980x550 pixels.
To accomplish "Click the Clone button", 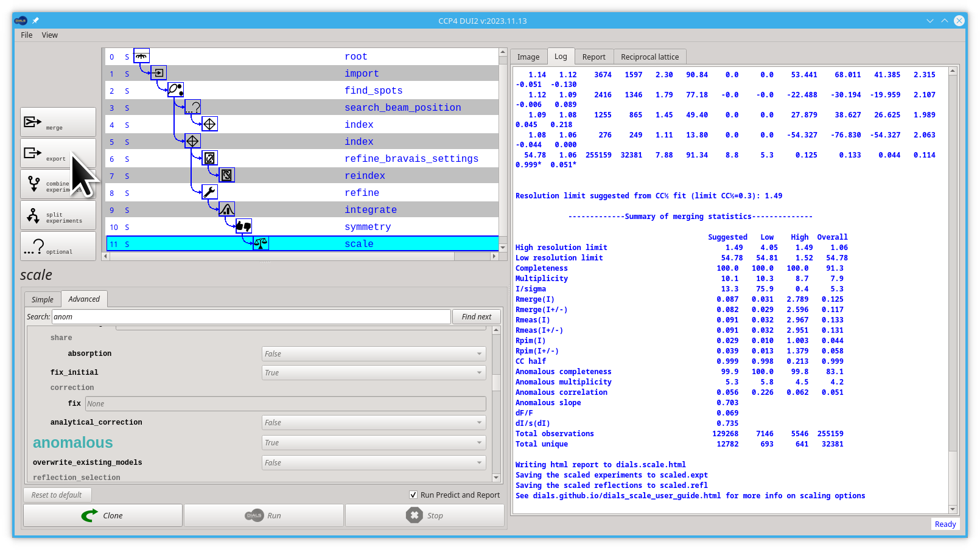I will (x=103, y=515).
